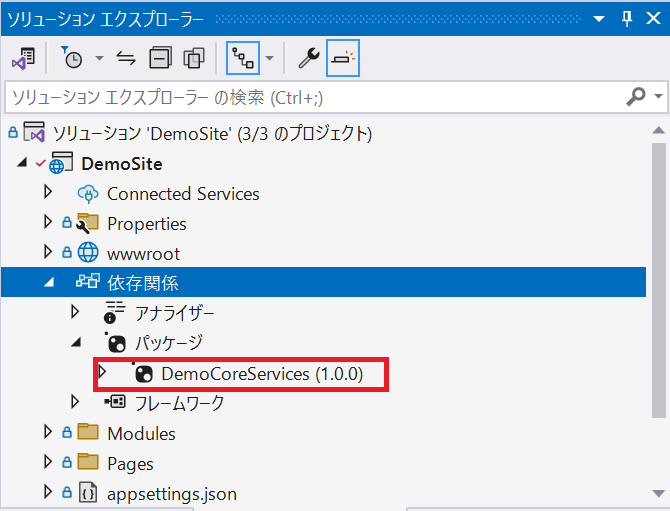Collapse the DemoSite project node
This screenshot has height=511, width=670.
click(22, 162)
